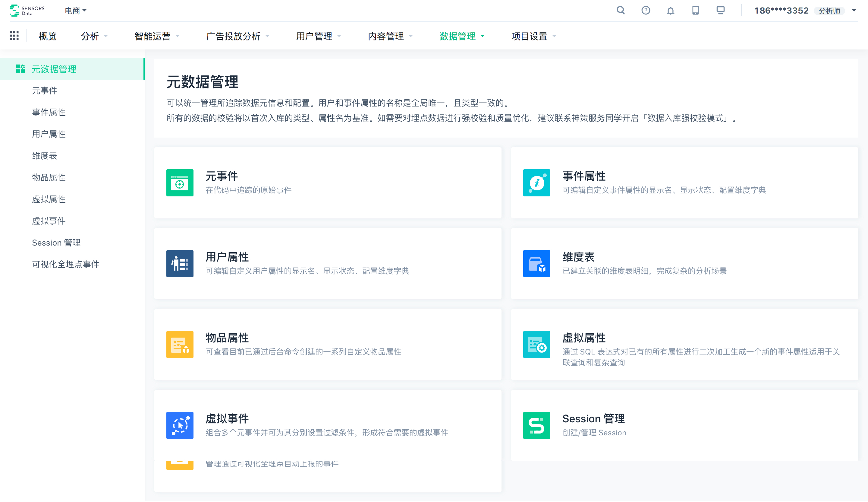
Task: Open the 电商 project dropdown
Action: click(76, 11)
